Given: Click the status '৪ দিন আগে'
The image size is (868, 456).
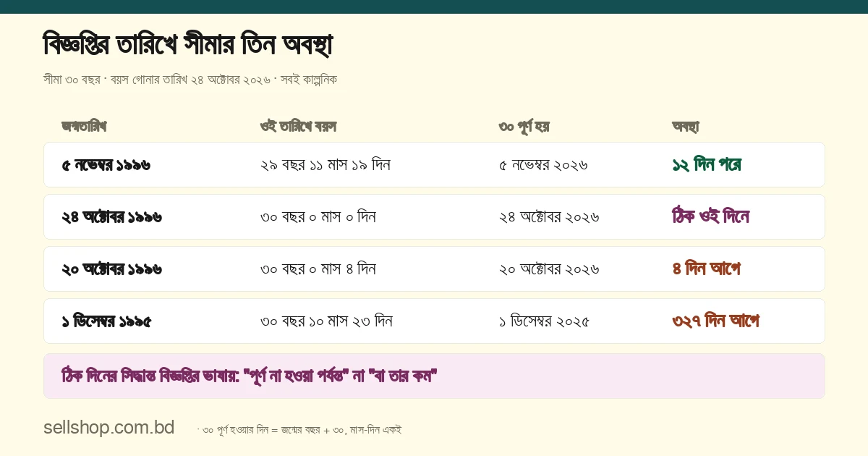Looking at the screenshot, I should [x=706, y=269].
